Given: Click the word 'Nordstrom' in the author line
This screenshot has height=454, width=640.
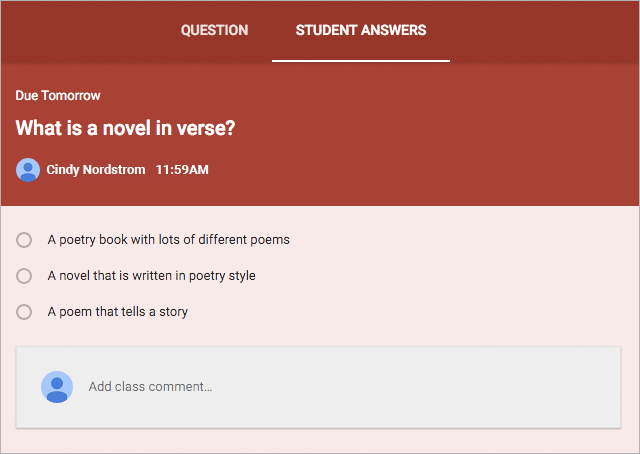Looking at the screenshot, I should (115, 170).
